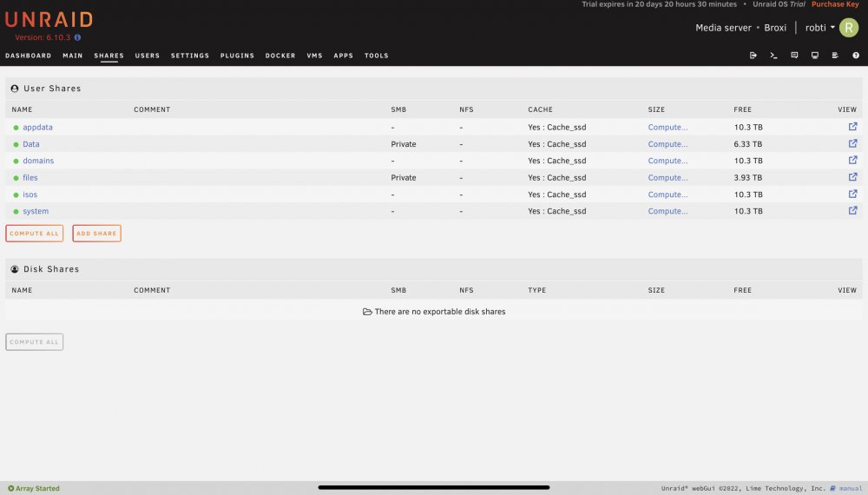This screenshot has width=868, height=495.
Task: Open the terminal icon in the toolbar
Action: pos(773,56)
